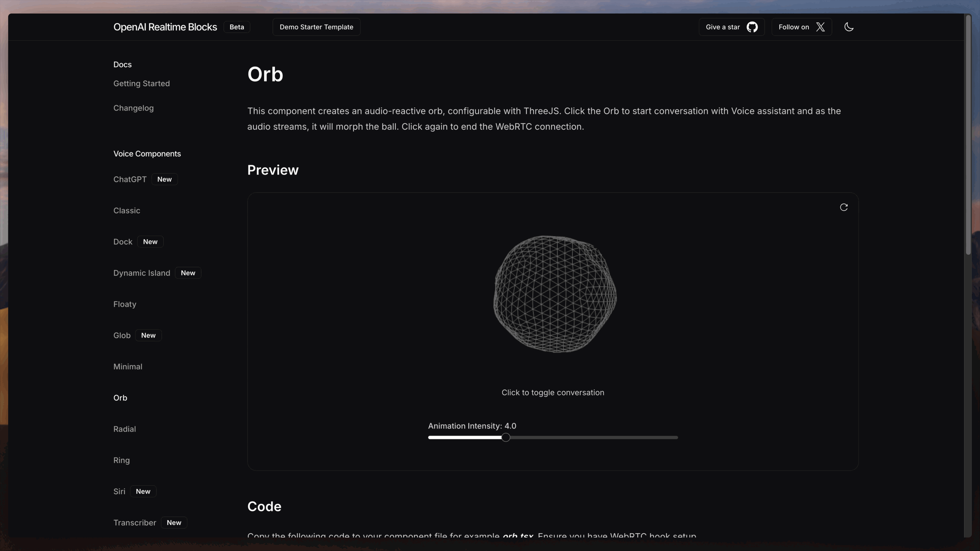Screen dimensions: 980x551
Task: Click the wireframe orb to toggle conversation
Action: coord(555,294)
